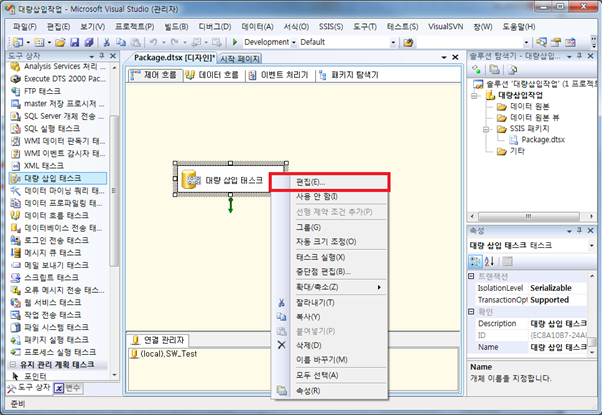Expand 확대/축소(Z) submenu arrow
The height and width of the screenshot is (415, 602).
(379, 287)
